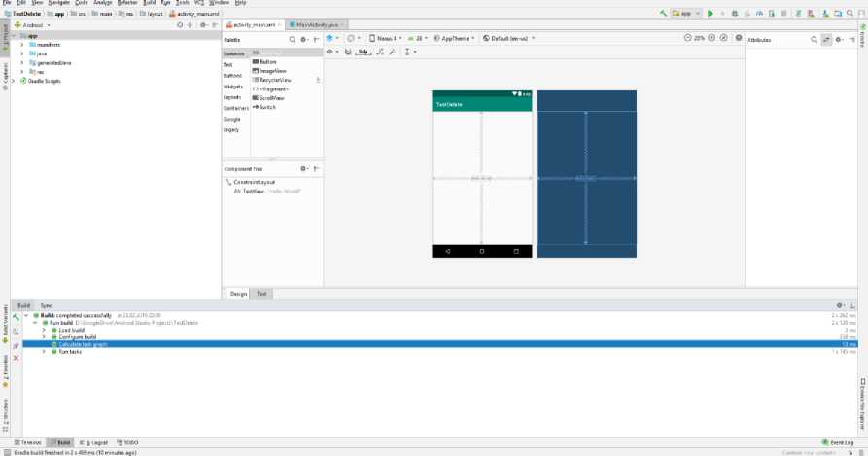
Task: Click the Build panel hammer rebuild icon
Action: (17, 318)
